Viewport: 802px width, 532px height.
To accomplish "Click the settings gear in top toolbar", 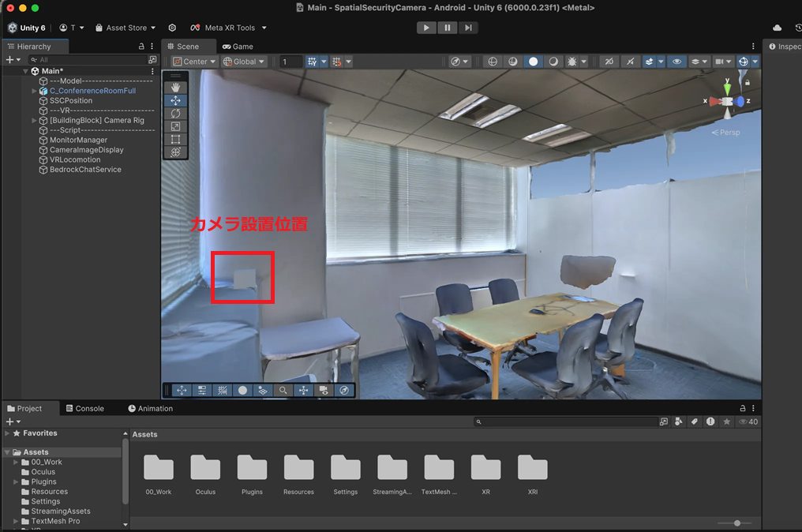I will click(172, 28).
